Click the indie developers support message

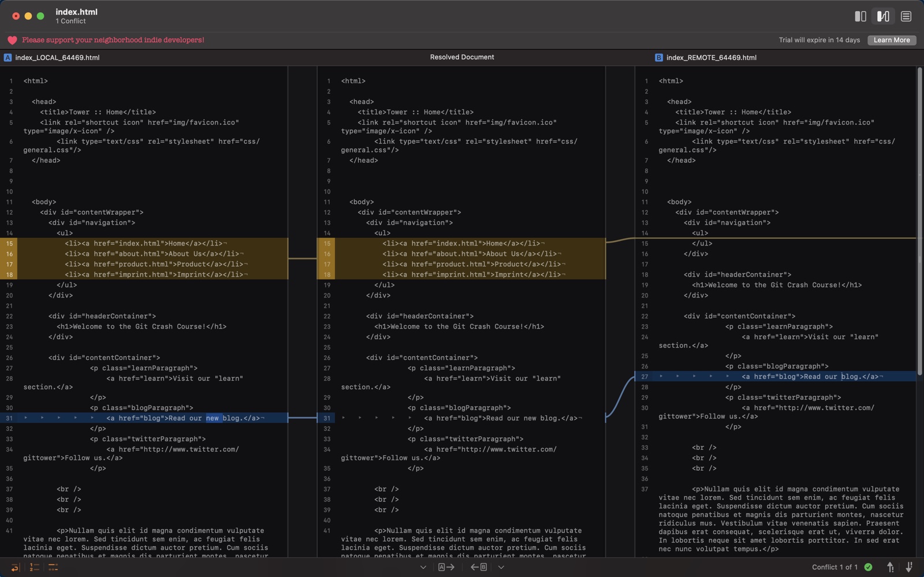coord(112,40)
